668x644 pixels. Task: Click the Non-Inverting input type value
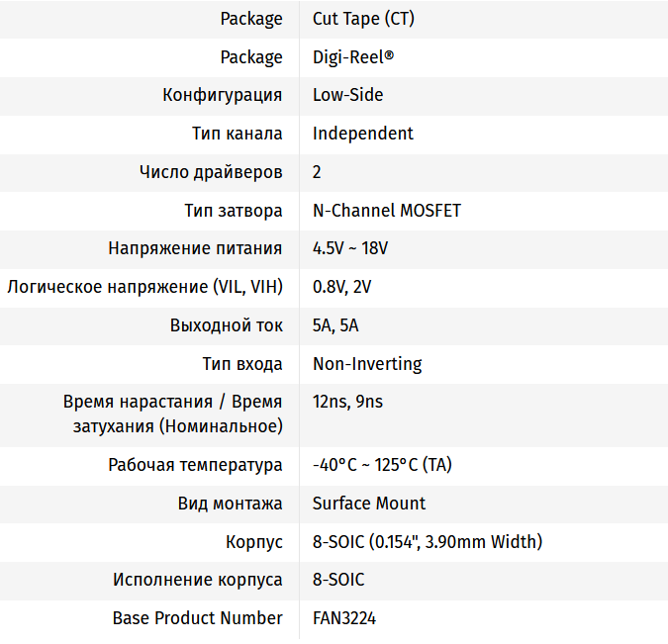(367, 364)
